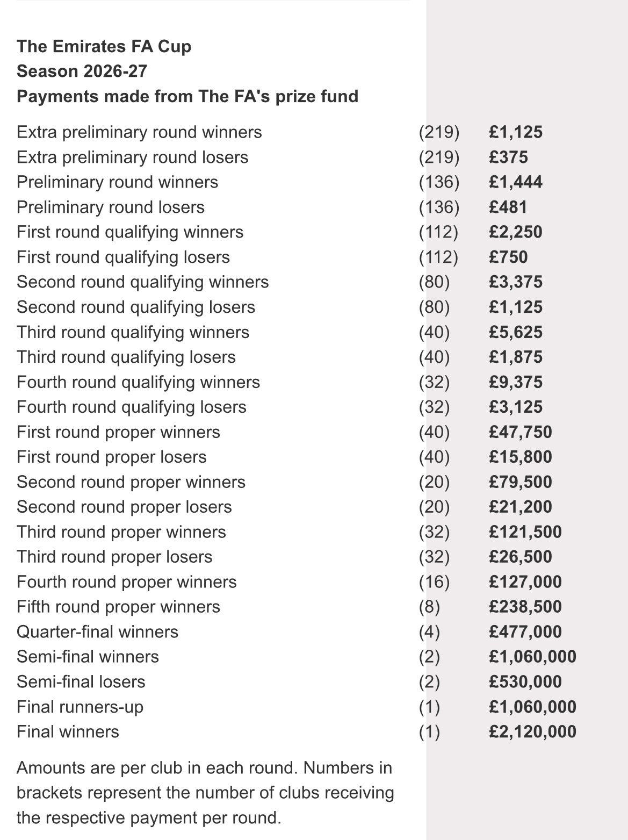The image size is (628, 840).
Task: Click the heading 'The Emirates FA Cup'
Action: (104, 46)
